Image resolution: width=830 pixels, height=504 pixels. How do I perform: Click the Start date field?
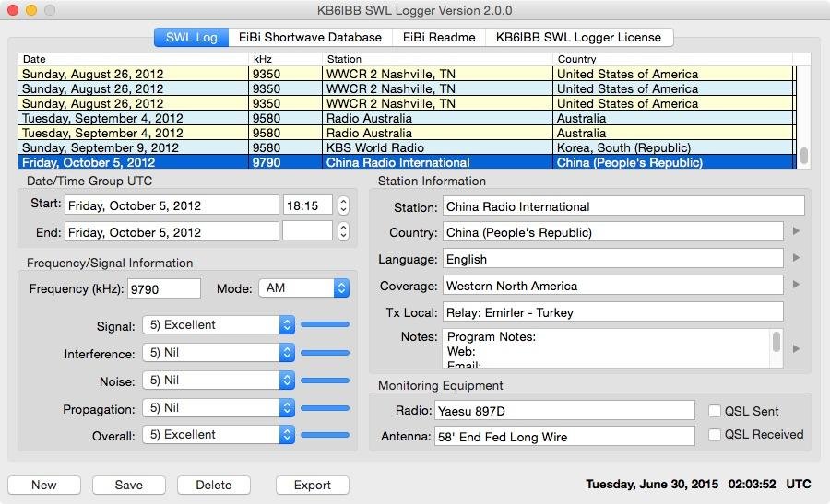click(x=172, y=205)
